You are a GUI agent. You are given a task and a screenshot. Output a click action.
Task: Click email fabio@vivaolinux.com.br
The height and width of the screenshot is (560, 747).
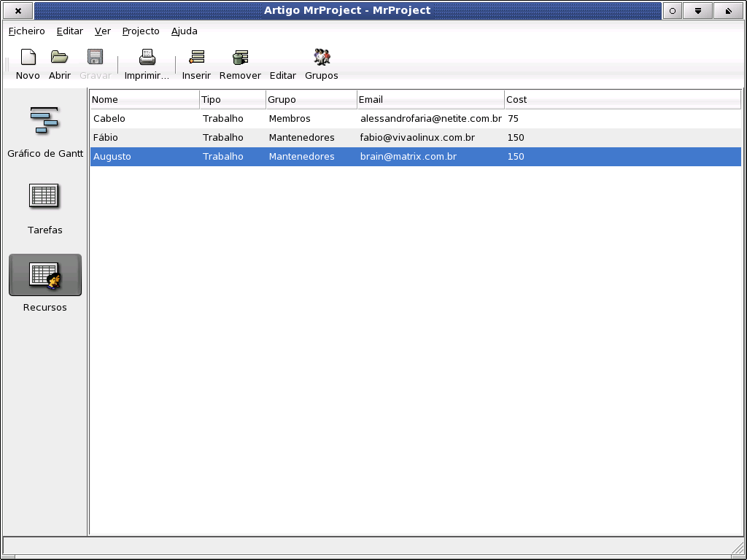pos(417,138)
